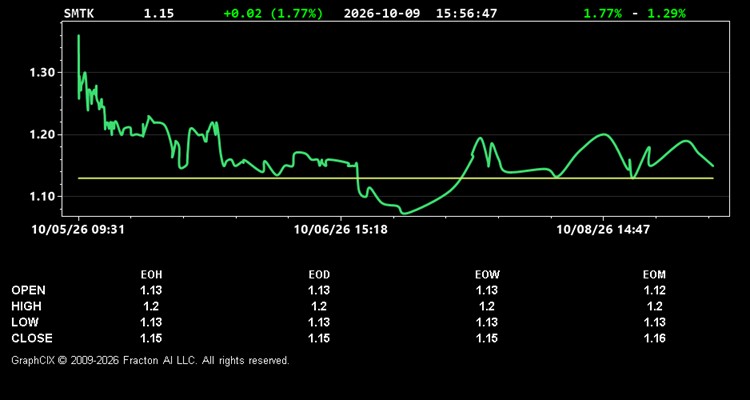This screenshot has width=750, height=400.
Task: Click the 10/08/26 14:47 axis label
Action: [x=603, y=230]
